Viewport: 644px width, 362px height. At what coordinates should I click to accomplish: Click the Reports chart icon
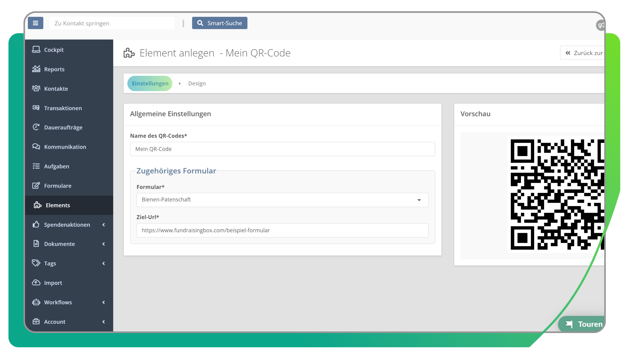click(36, 69)
